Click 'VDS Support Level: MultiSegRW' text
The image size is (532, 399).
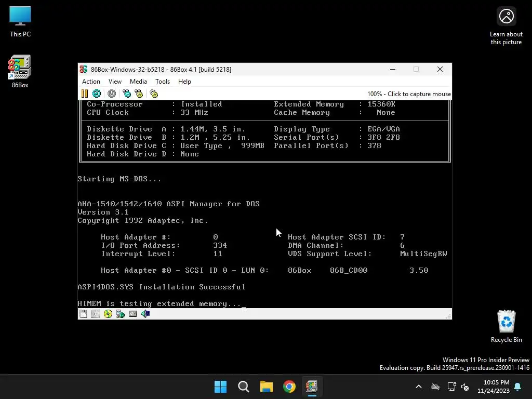click(367, 254)
